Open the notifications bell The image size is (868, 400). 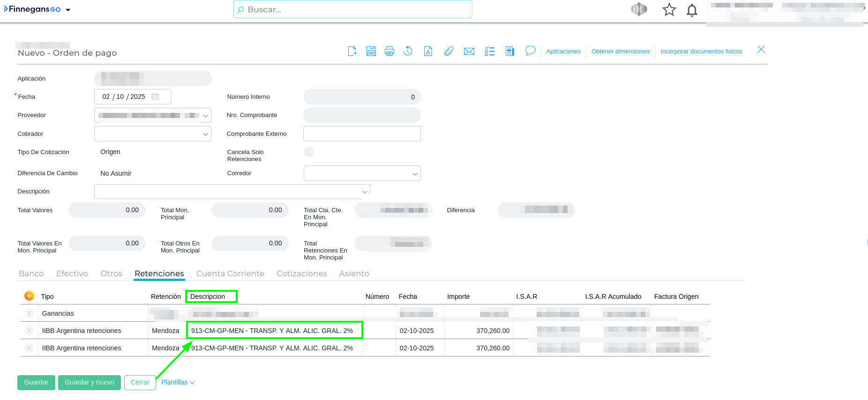[x=692, y=10]
